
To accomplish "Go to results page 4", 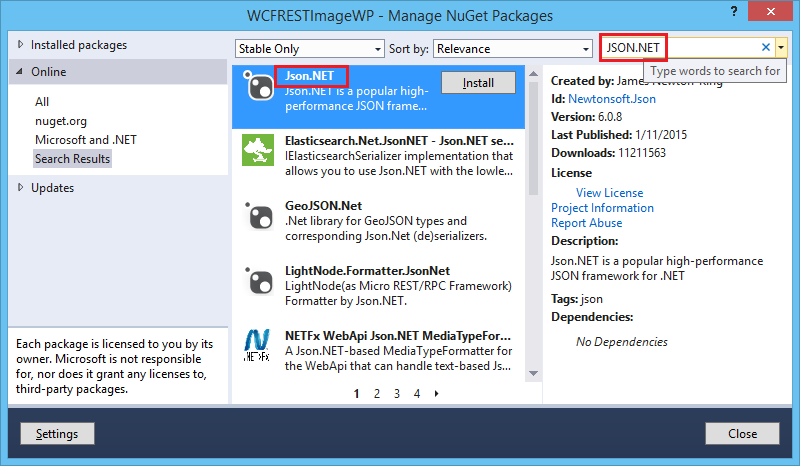I will pos(417,394).
